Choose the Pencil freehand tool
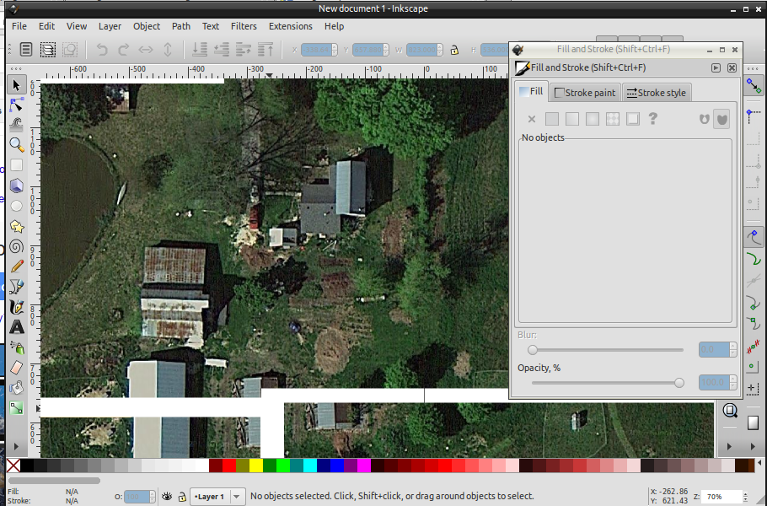Image resolution: width=767 pixels, height=506 pixels. tap(17, 266)
